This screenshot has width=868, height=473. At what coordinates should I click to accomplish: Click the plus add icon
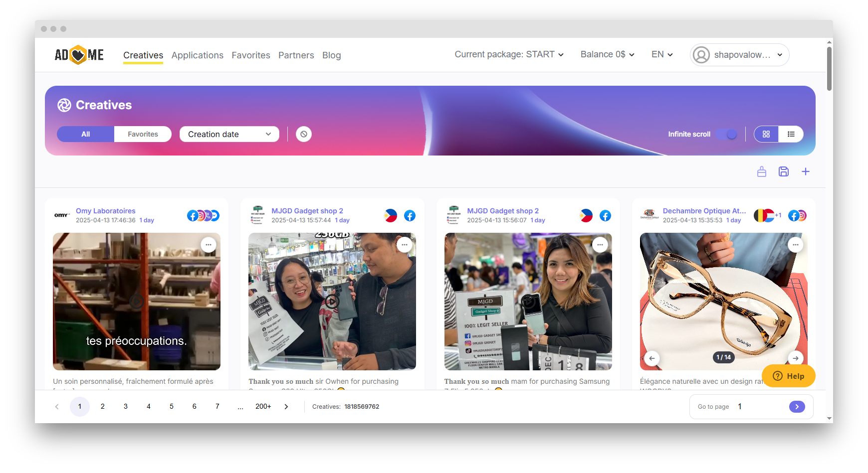(805, 171)
